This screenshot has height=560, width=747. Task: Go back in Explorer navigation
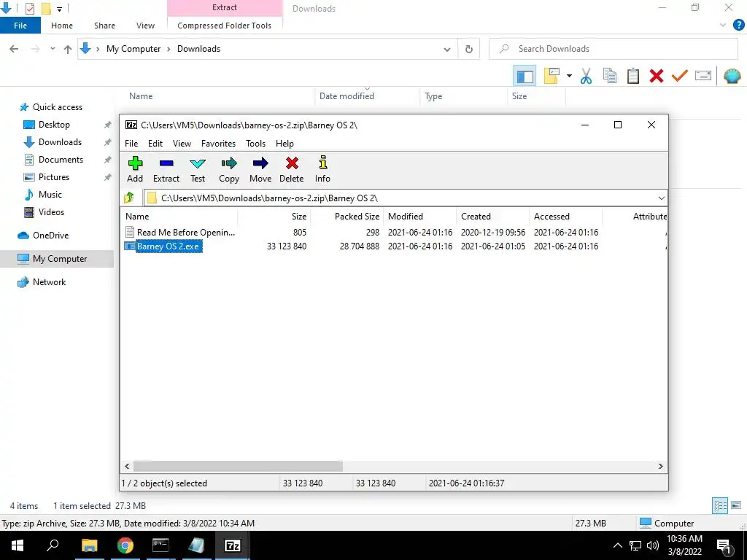click(x=15, y=49)
